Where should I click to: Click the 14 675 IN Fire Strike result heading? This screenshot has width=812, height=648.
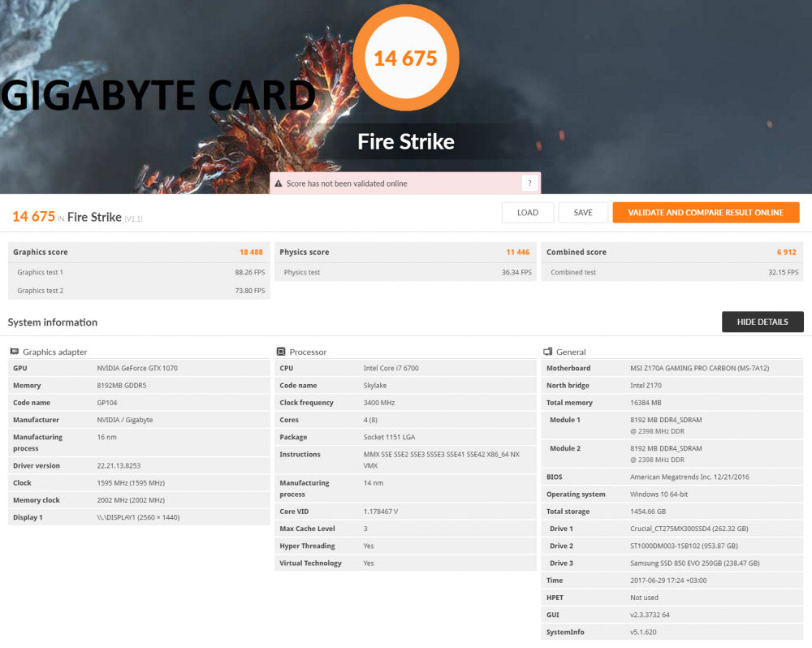78,217
